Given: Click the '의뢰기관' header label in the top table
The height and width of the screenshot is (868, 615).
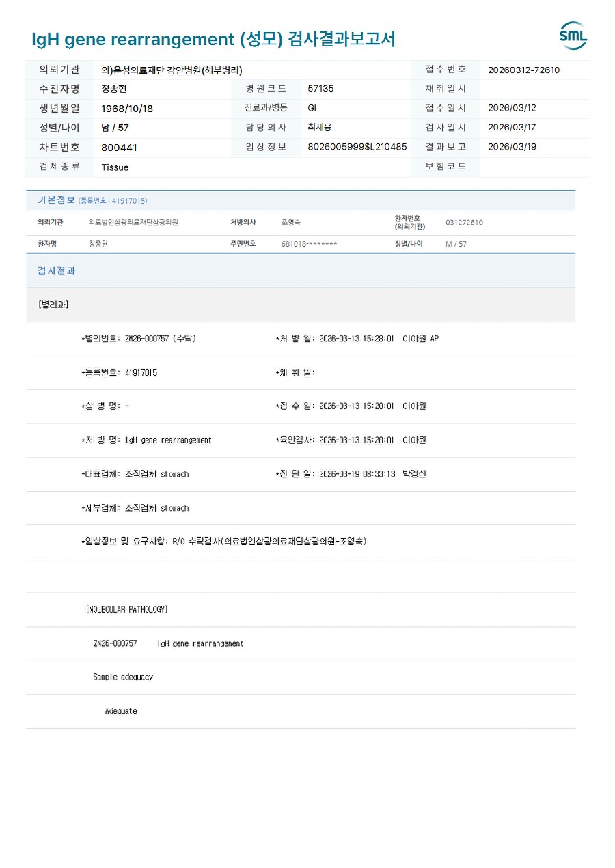Looking at the screenshot, I should pyautogui.click(x=59, y=70).
